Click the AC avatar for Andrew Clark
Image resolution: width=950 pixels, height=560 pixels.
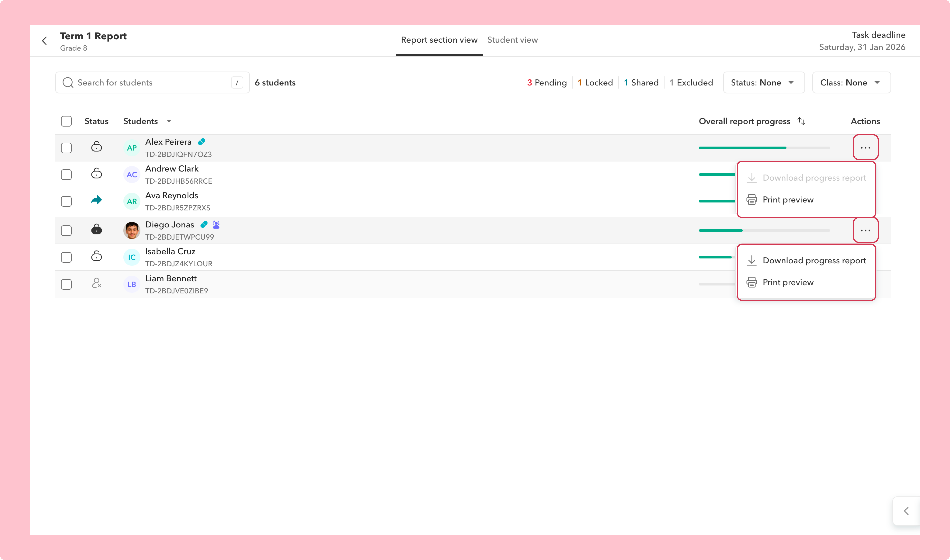click(x=132, y=175)
